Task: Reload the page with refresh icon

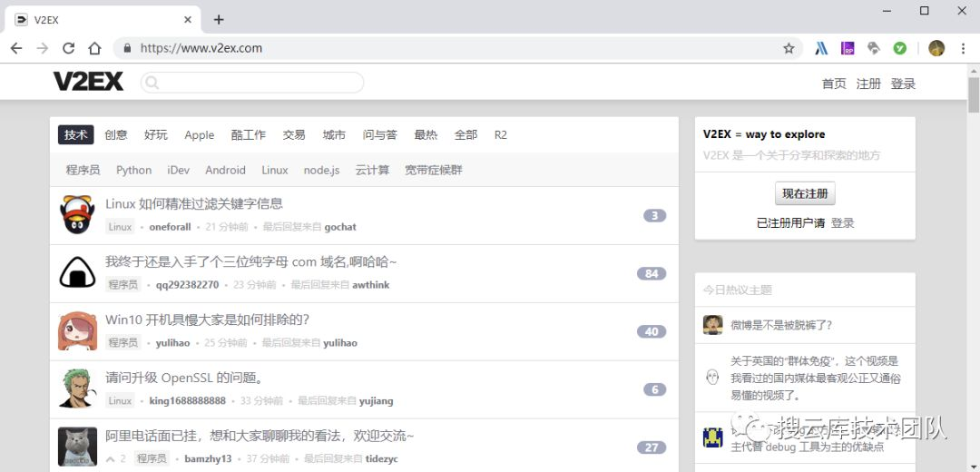Action: coord(69,48)
